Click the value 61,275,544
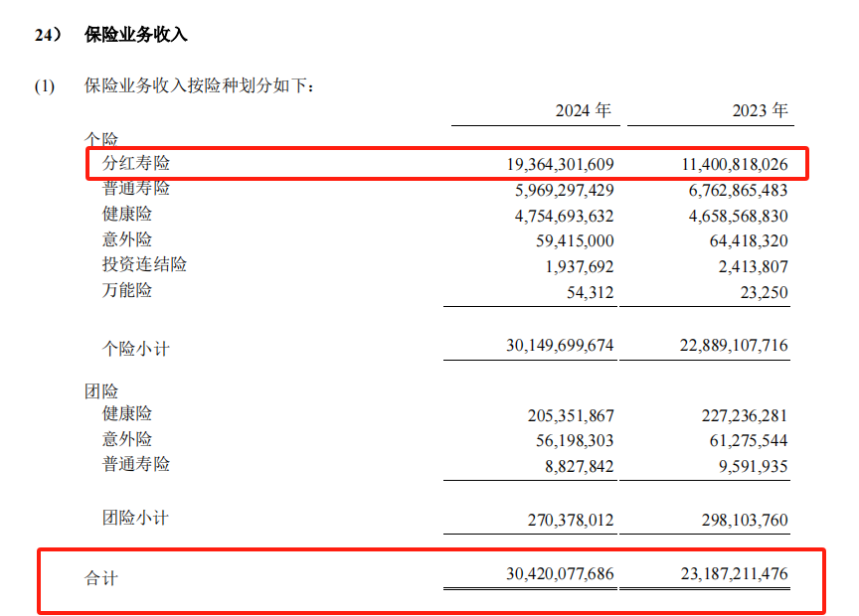859x616 pixels. [749, 441]
